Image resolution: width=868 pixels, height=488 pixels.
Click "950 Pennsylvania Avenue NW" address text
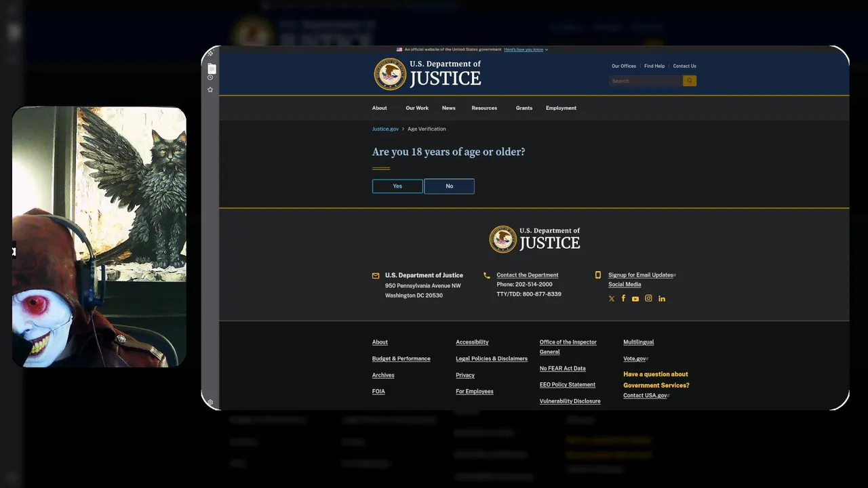pos(423,286)
